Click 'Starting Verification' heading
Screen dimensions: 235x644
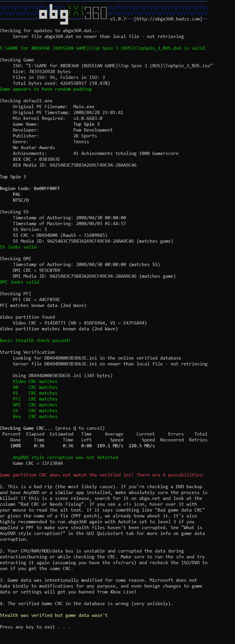pos(27,352)
